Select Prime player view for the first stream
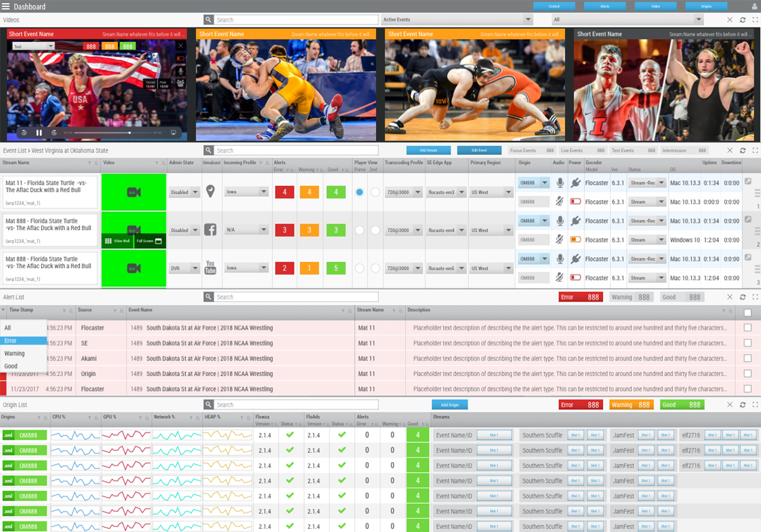 pyautogui.click(x=359, y=192)
